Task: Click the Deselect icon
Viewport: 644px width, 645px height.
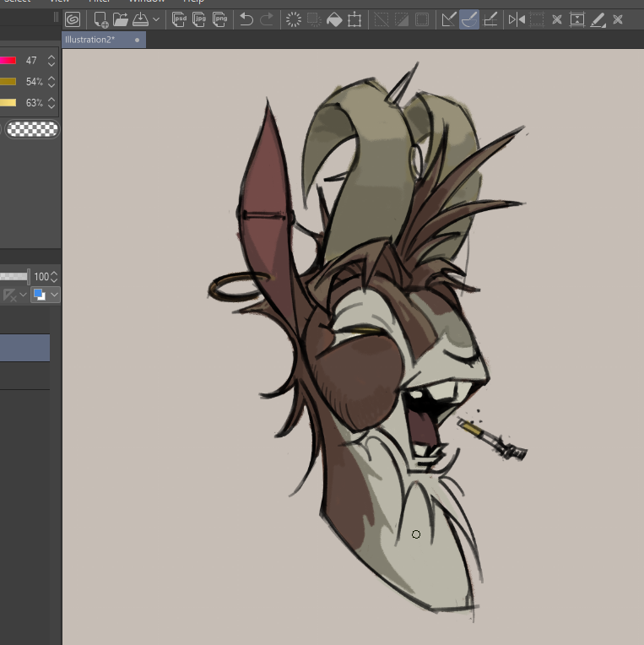Action: (382, 19)
